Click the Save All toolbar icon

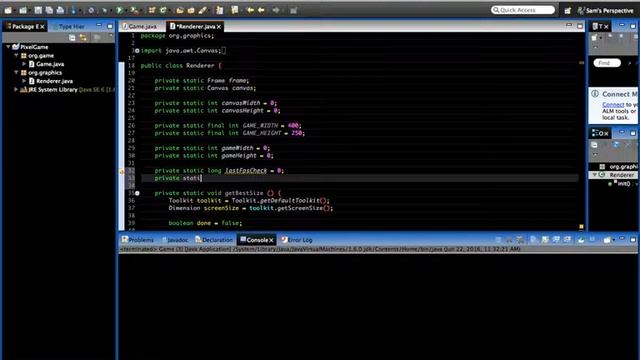pyautogui.click(x=49, y=10)
